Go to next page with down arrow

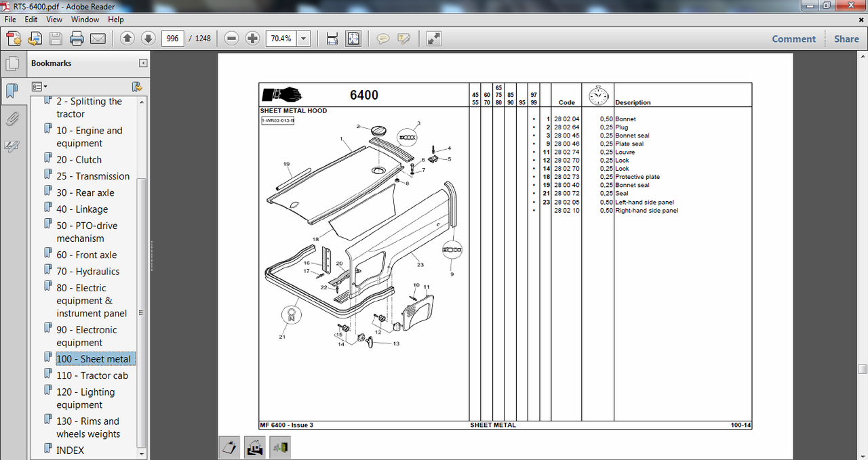[x=149, y=39]
